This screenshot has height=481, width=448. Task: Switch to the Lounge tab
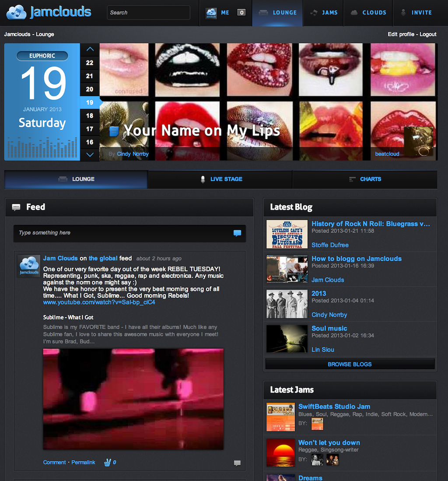click(77, 179)
